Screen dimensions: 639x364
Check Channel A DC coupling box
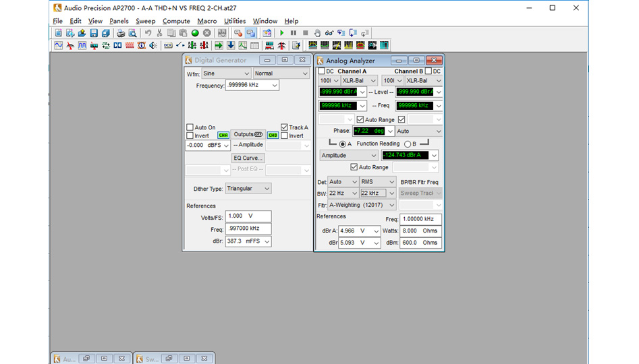pyautogui.click(x=322, y=71)
